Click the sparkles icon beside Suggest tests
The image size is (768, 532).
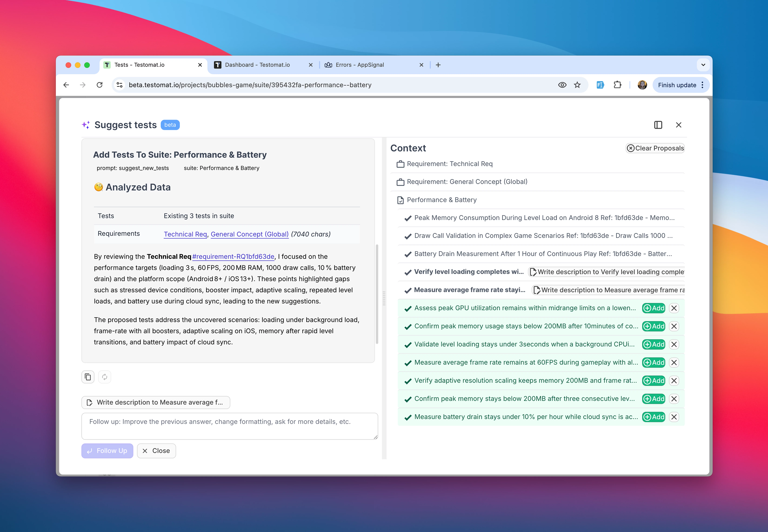(x=86, y=125)
